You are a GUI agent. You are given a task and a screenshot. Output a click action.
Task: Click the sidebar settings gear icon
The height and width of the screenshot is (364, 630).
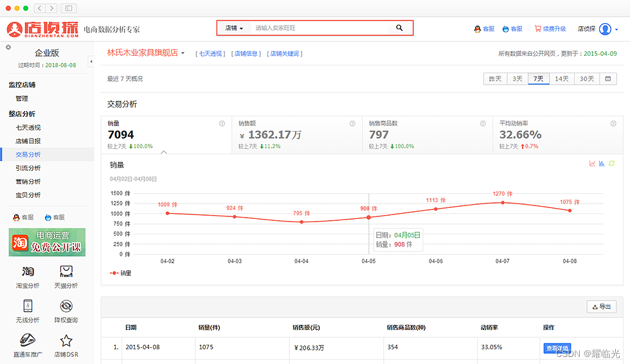[8, 48]
